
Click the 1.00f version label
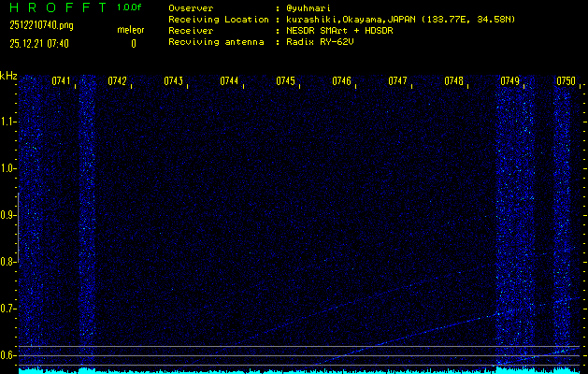pos(130,7)
